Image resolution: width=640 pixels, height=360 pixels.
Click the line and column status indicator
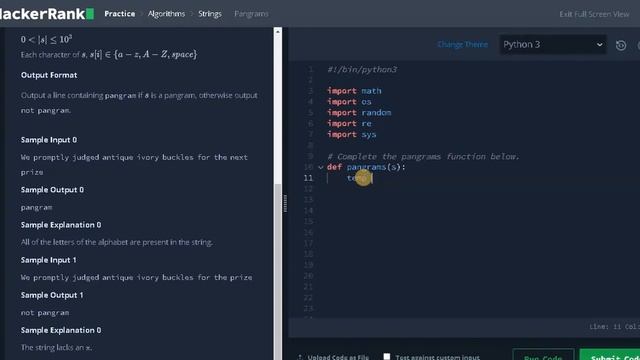tap(614, 327)
